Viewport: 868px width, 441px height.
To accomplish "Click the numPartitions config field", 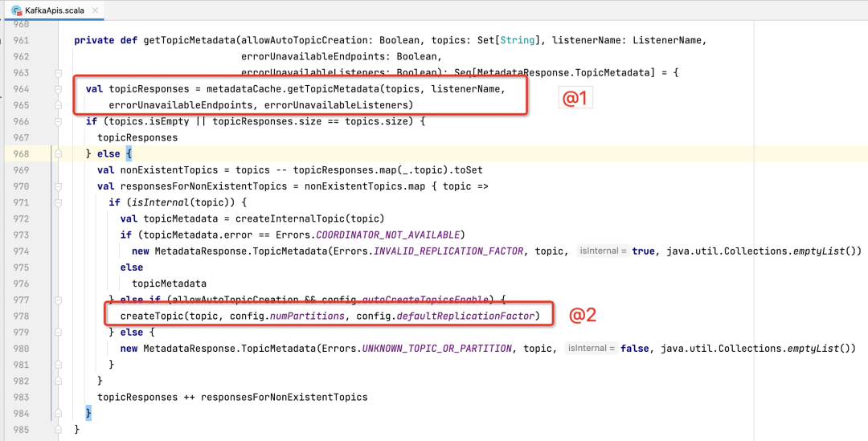I will 307,316.
